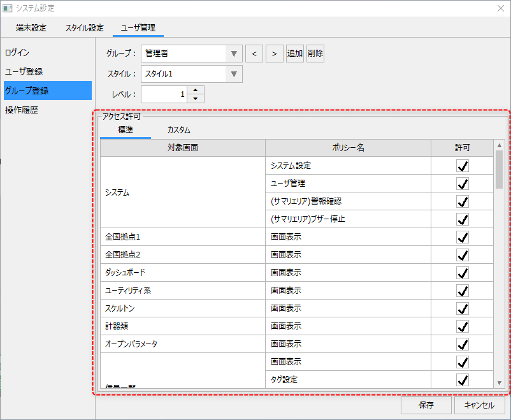Toggle the タグ設定 permission checkbox

[x=463, y=380]
